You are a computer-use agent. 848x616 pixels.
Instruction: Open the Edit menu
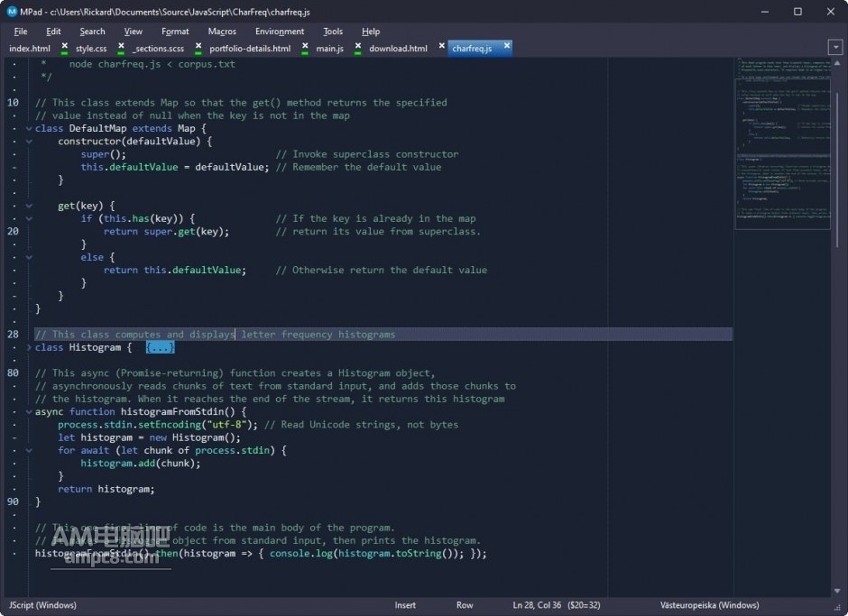53,32
